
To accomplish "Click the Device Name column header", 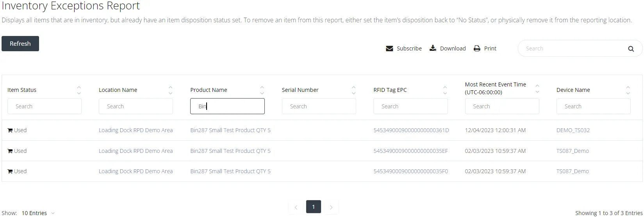I will click(573, 90).
